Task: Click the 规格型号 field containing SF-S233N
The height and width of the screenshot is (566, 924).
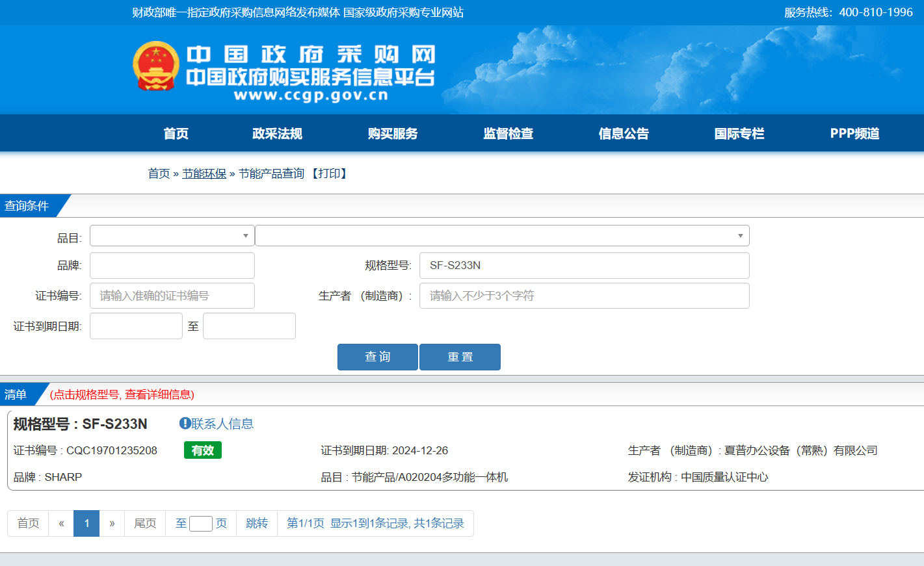Action: (584, 265)
